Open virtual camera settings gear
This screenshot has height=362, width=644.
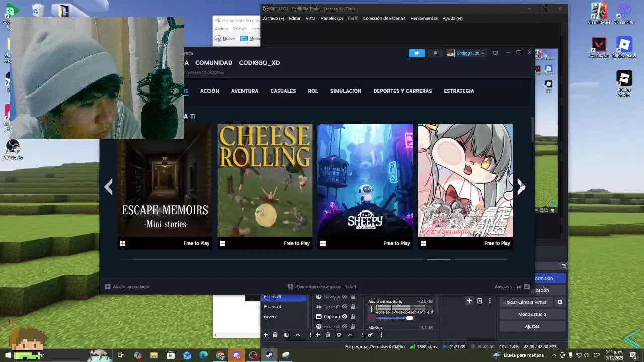pos(560,302)
